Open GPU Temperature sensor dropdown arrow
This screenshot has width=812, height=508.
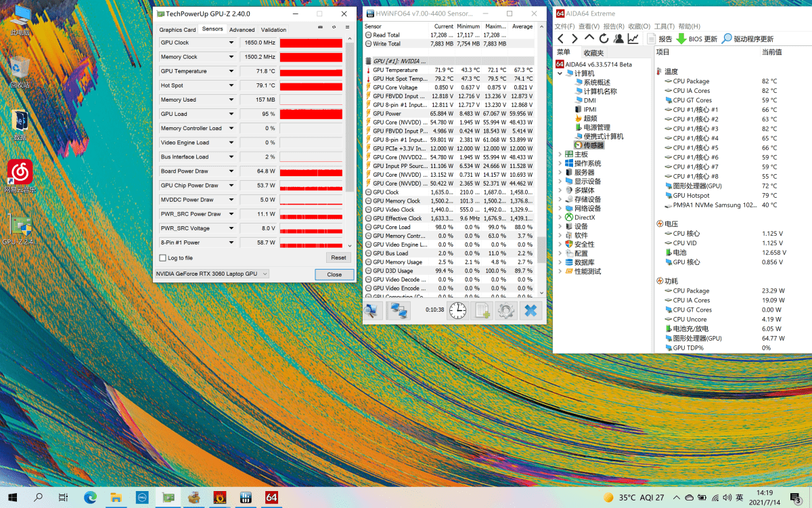pyautogui.click(x=231, y=71)
